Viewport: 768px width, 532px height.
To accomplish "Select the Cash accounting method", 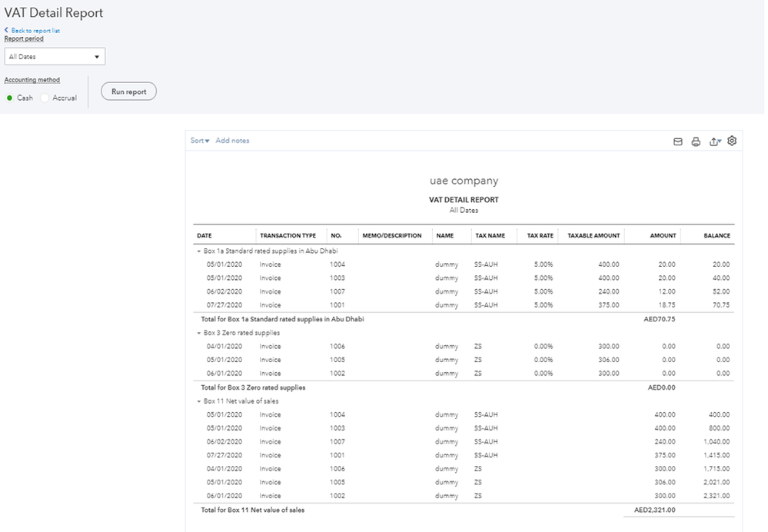I will (10, 98).
